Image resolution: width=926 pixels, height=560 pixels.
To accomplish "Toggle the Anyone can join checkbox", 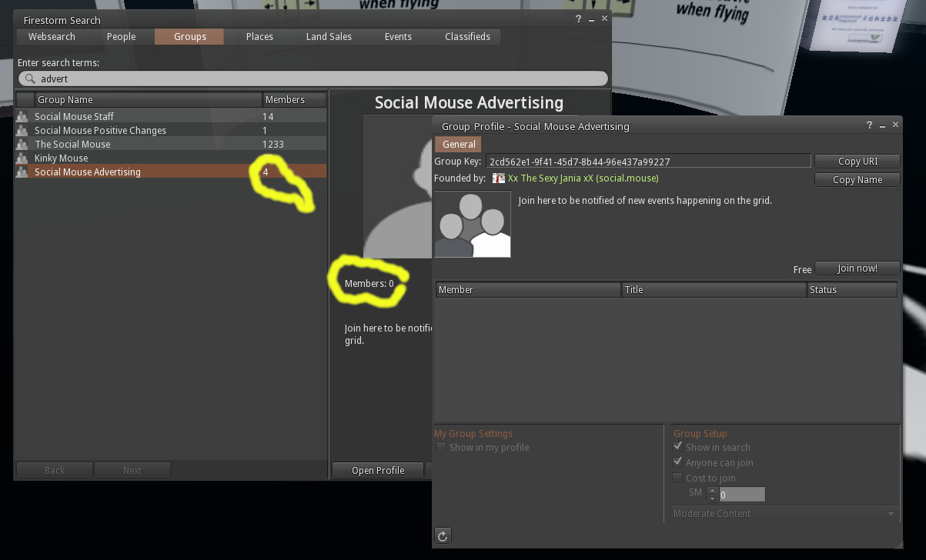I will 678,462.
